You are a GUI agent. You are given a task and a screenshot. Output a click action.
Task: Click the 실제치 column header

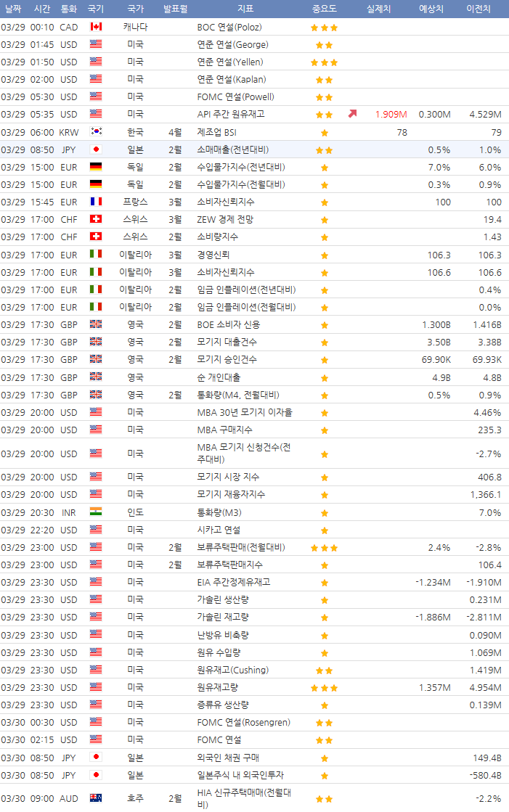[x=379, y=9]
